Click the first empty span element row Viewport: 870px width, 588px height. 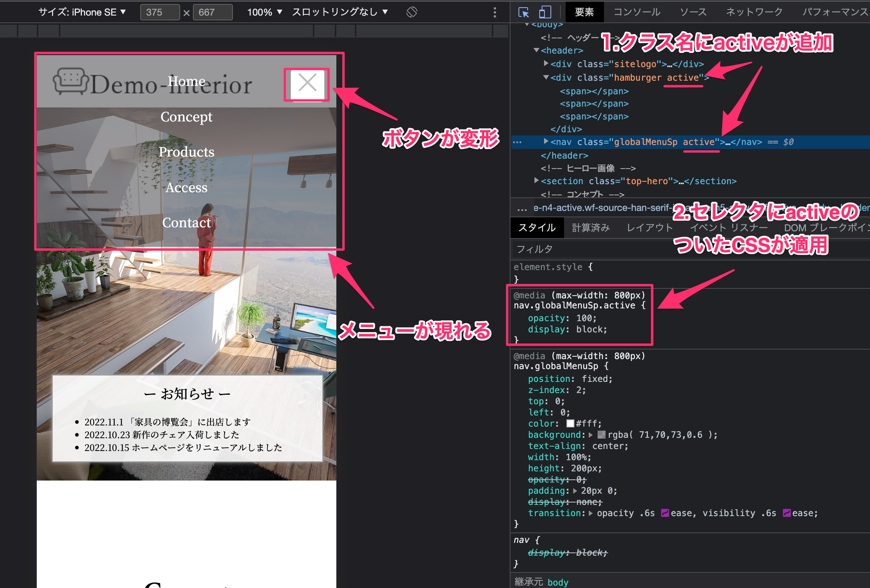tap(594, 91)
